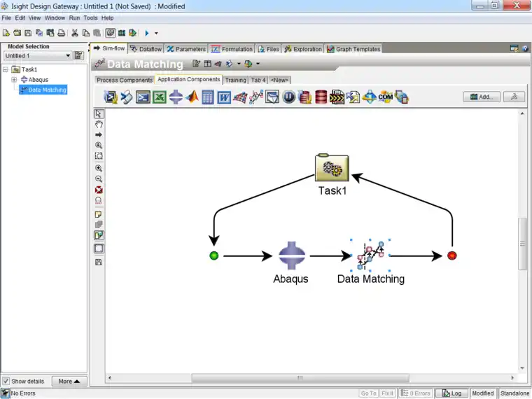Select the OS Command terminal component icon

pyautogui.click(x=143, y=97)
